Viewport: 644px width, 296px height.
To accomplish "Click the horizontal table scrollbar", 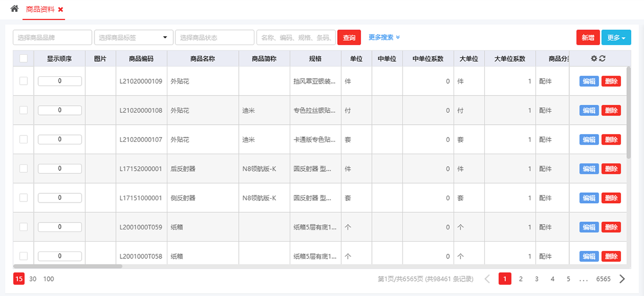I will click(68, 266).
